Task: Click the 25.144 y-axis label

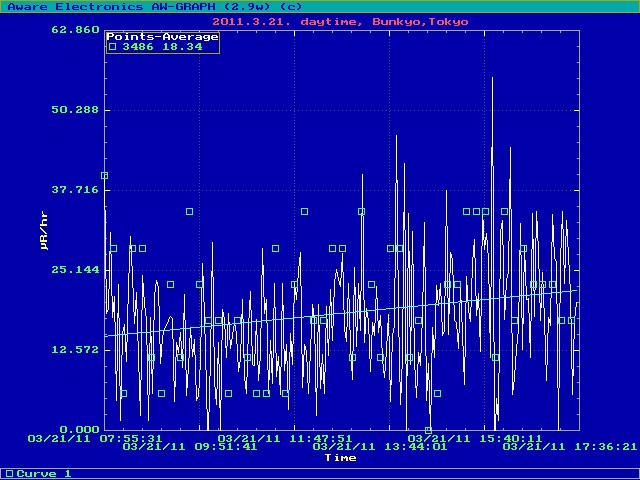Action: click(x=74, y=270)
